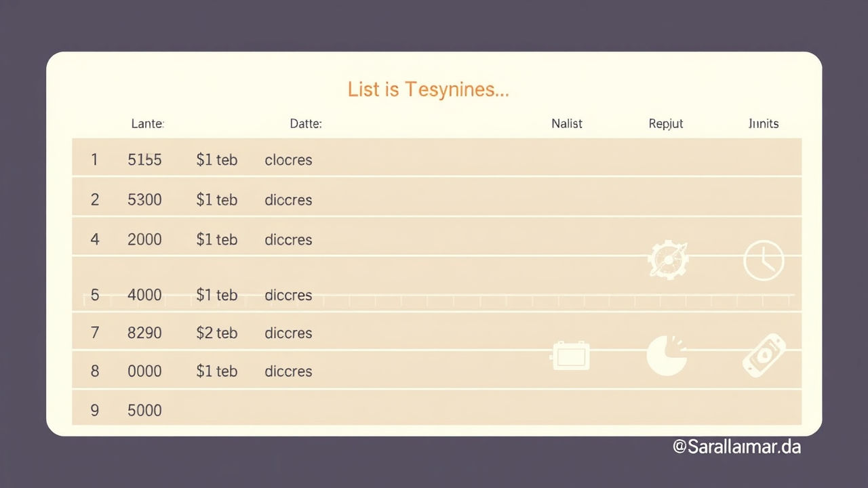Click the tilted phone icon
Viewport: 868px width, 488px height.
coord(764,356)
